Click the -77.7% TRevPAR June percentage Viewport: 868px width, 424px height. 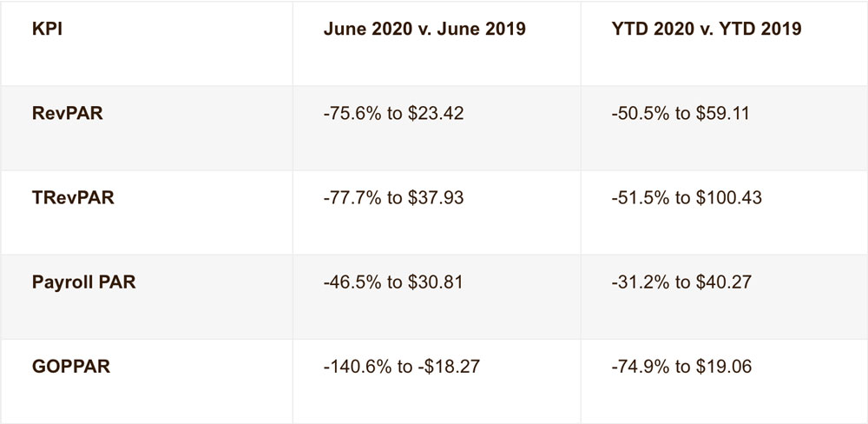pos(345,198)
